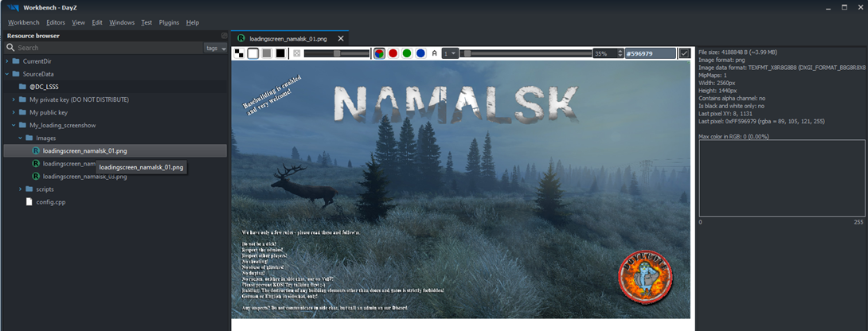Click the @DC_LSSS folder icon
This screenshot has height=331, width=868.
[x=23, y=87]
